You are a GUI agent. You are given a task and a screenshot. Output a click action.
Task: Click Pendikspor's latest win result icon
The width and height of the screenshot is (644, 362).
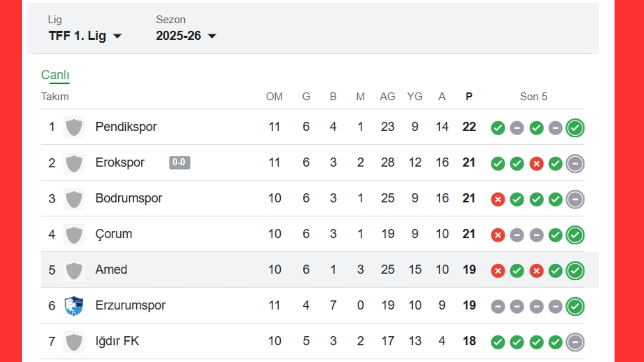pos(575,128)
